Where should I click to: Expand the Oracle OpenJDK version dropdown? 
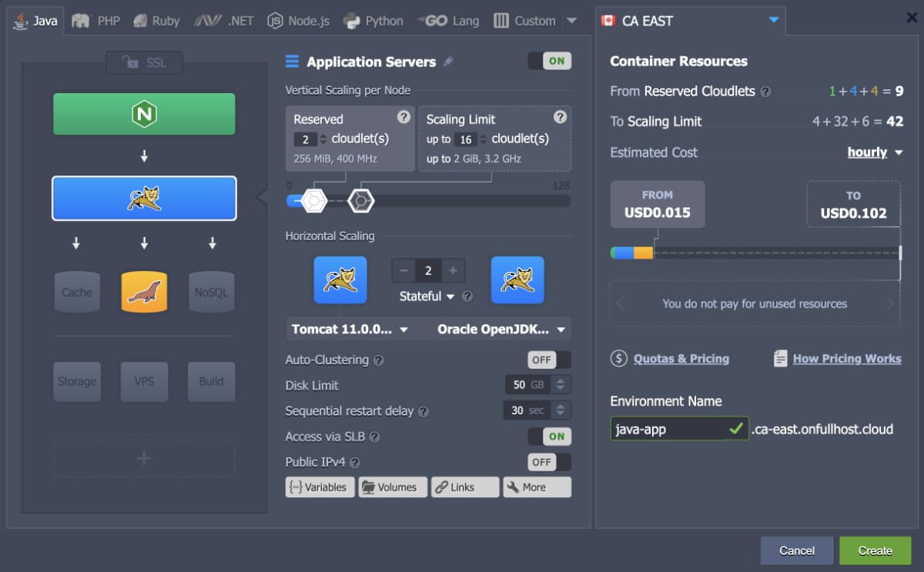pyautogui.click(x=501, y=329)
